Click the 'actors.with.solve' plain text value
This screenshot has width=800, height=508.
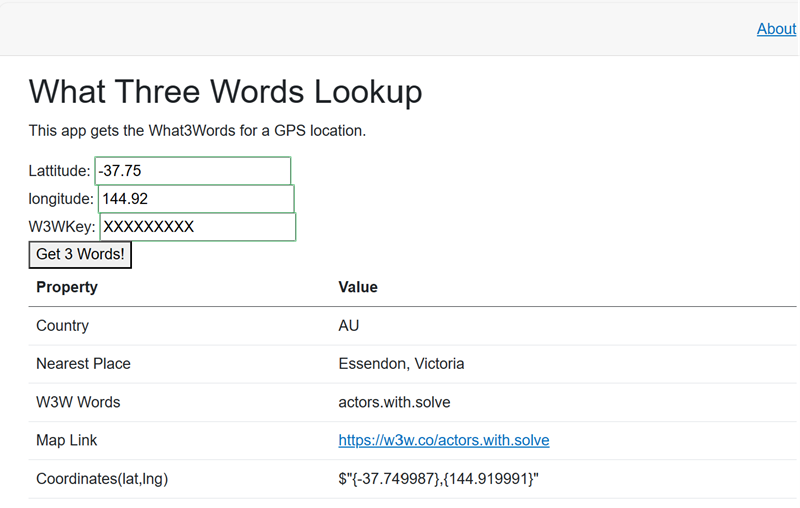click(394, 402)
